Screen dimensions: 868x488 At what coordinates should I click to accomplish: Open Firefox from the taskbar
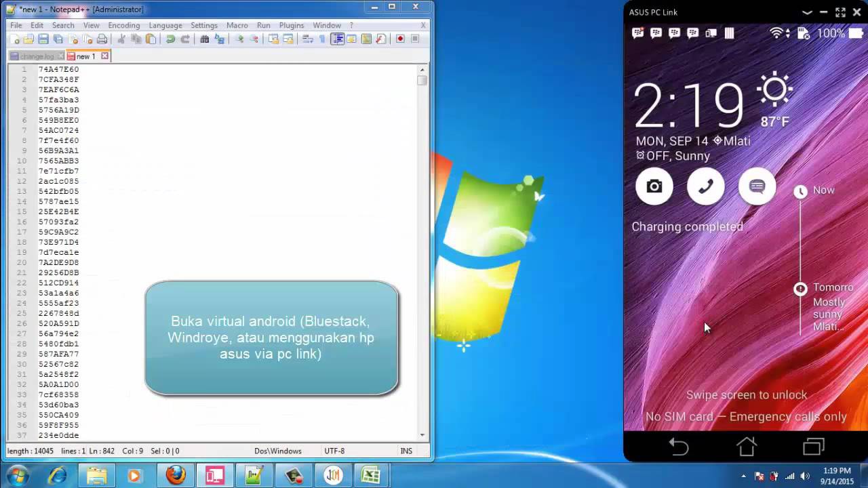(176, 476)
